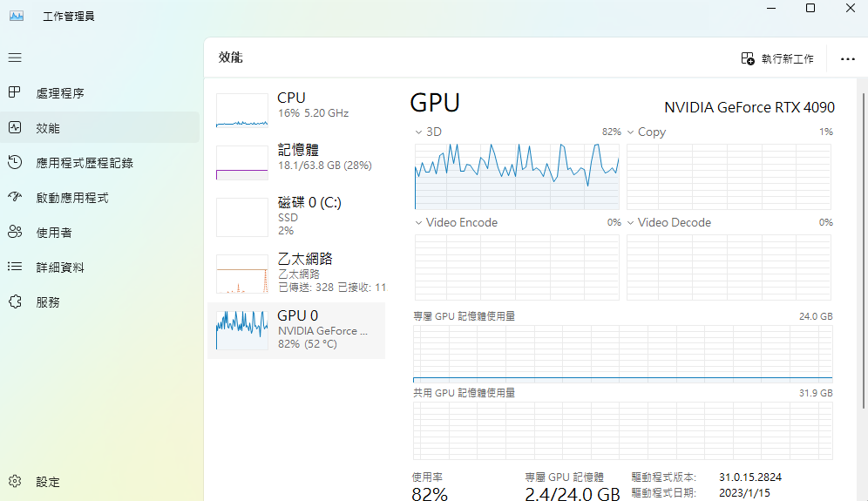Click the 應用程式歷程記錄 history icon

click(x=15, y=162)
